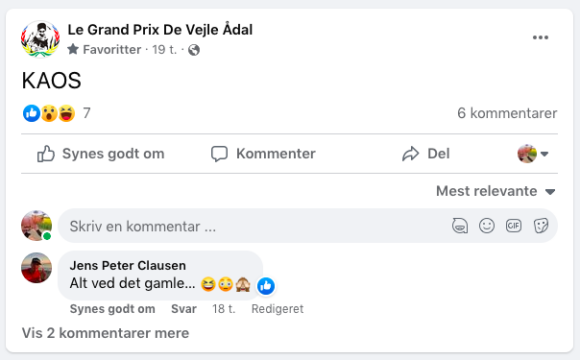Open the three-dot post options menu

[x=540, y=37]
